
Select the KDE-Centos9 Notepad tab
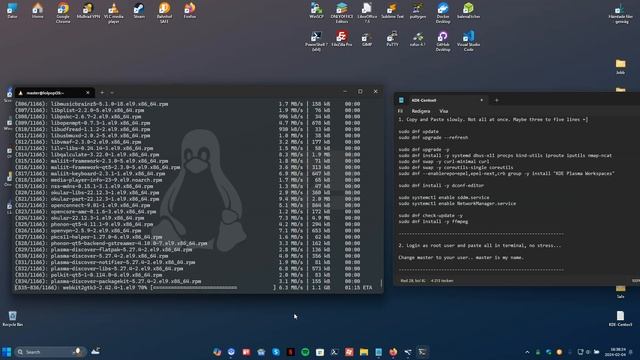tap(442, 100)
